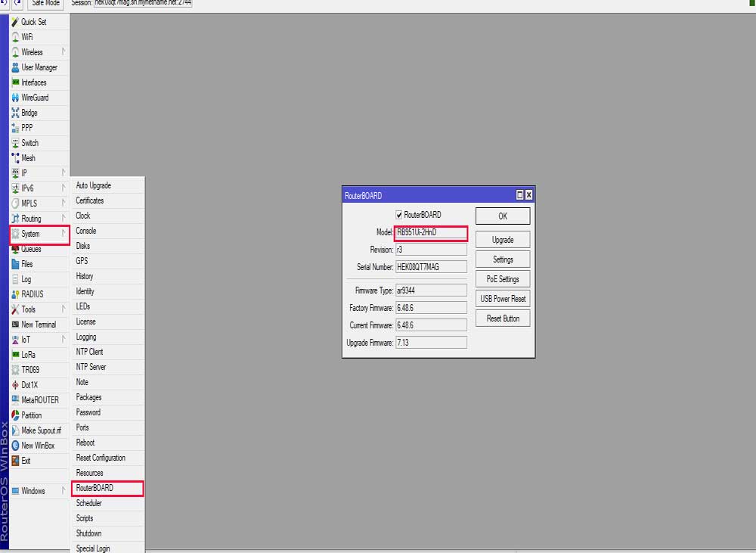Click the RADIUS icon
This screenshot has width=756, height=553.
click(x=15, y=294)
